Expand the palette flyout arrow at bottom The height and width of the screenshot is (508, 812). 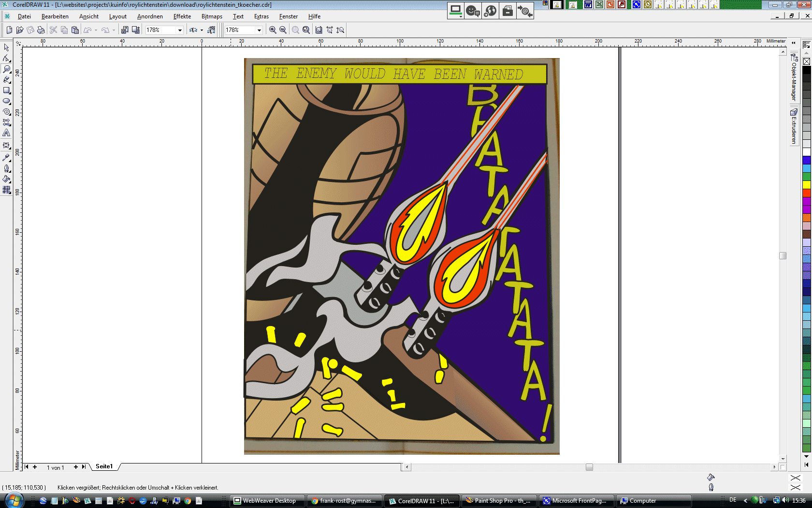806,464
